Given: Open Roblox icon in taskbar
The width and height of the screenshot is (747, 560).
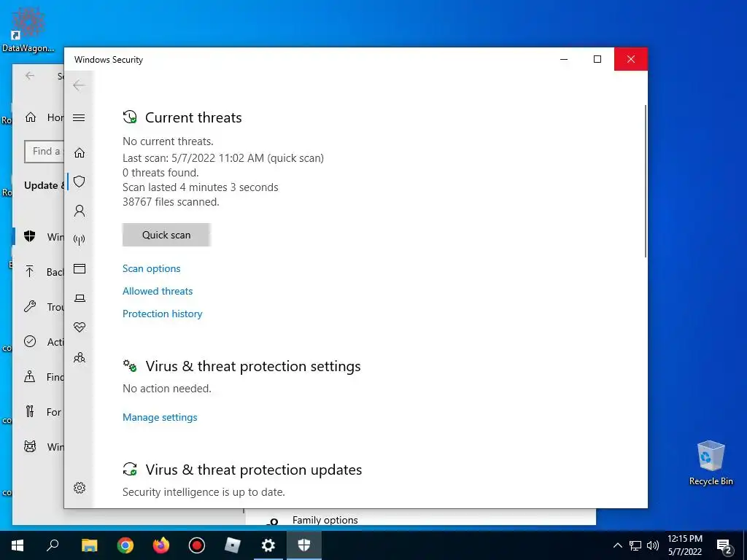Looking at the screenshot, I should pyautogui.click(x=233, y=545).
